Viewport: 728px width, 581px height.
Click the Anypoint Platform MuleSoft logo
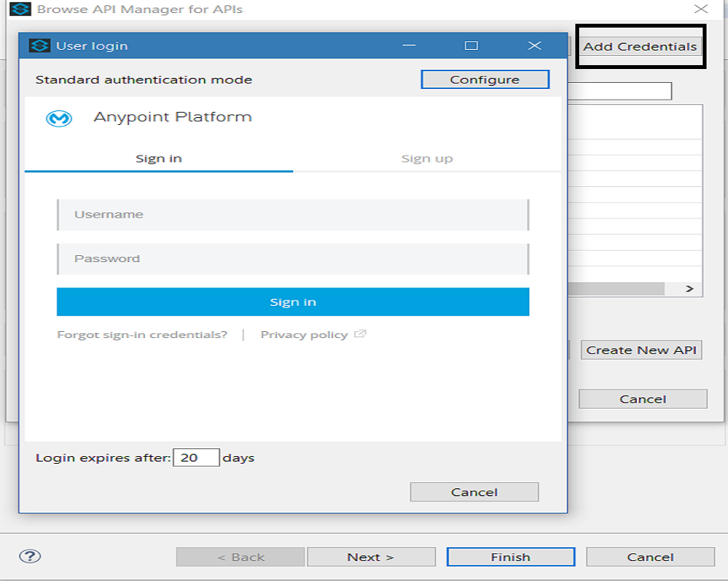coord(59,118)
